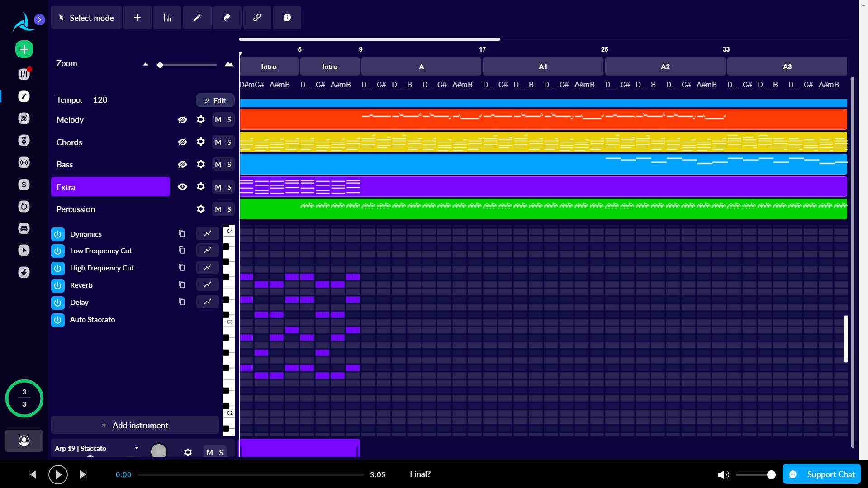Expand the sidebar with the chevron arrow
The height and width of the screenshot is (488, 868).
coord(40,19)
